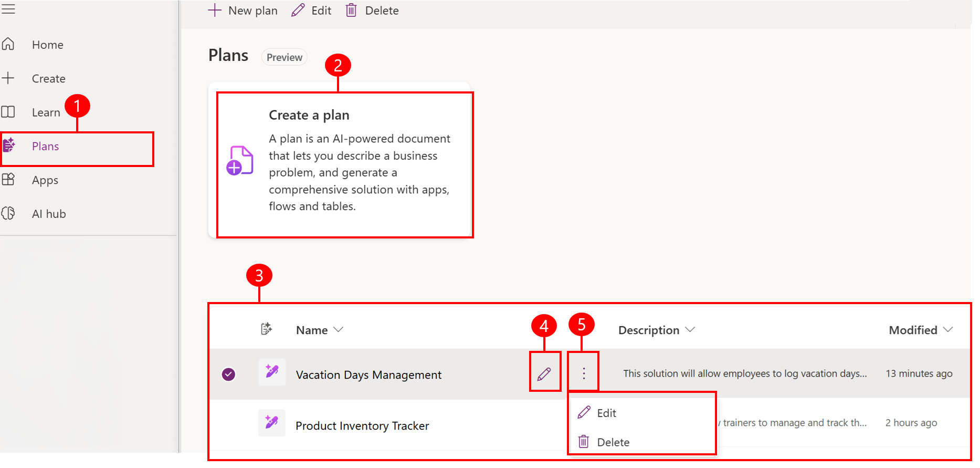Open Create in the sidebar
Viewport: 980px width, 468px height.
tap(49, 79)
